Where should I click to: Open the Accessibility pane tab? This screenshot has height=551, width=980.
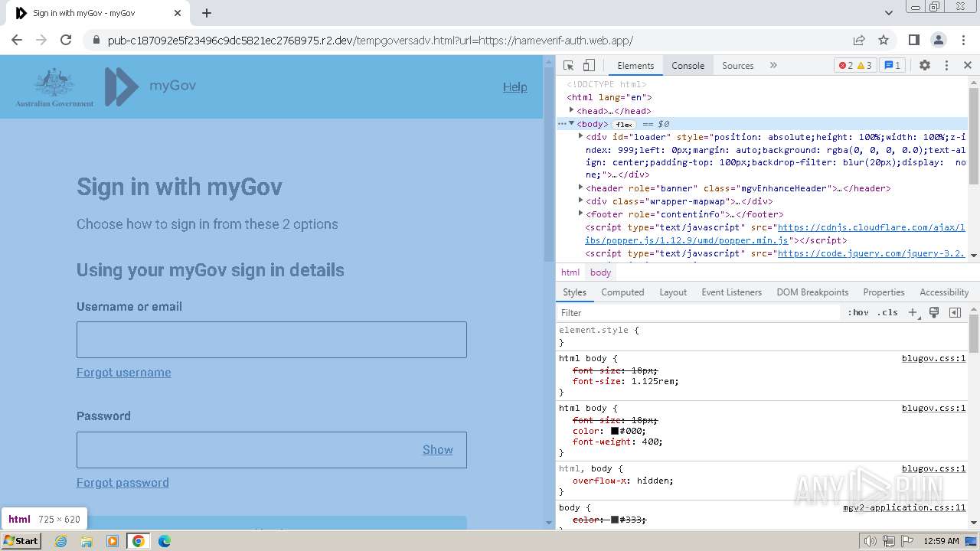click(x=944, y=292)
